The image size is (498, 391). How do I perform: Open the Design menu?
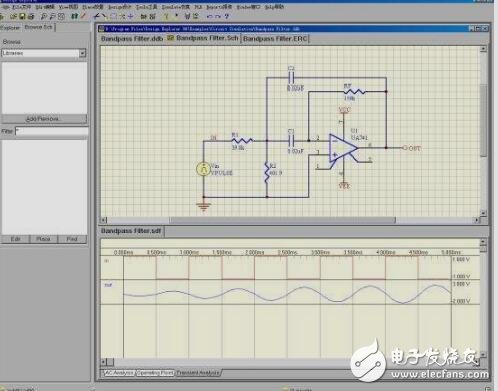point(119,7)
